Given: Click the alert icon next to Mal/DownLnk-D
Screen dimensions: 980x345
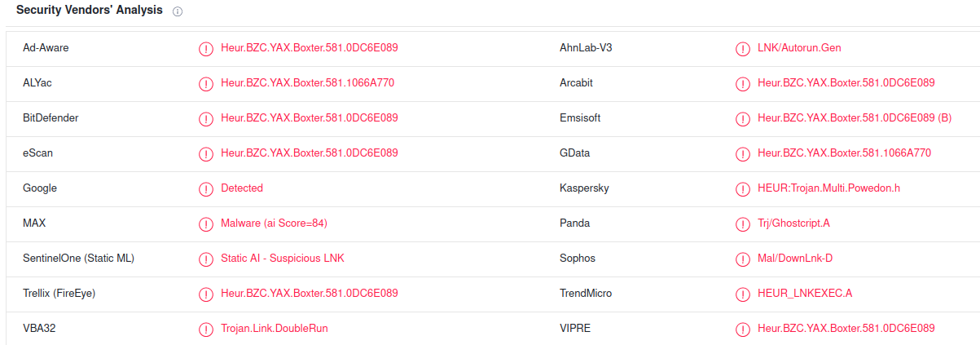Looking at the screenshot, I should coord(742,259).
